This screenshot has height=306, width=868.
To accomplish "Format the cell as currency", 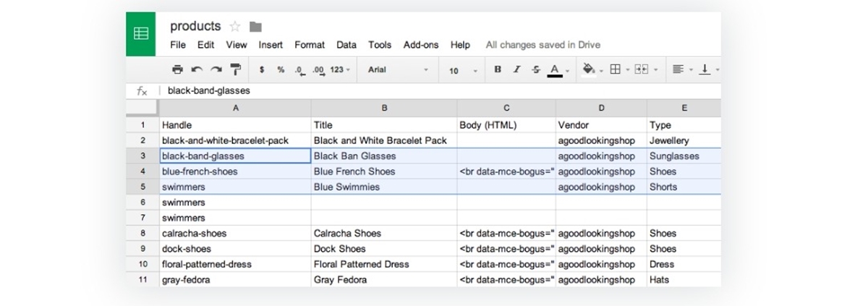I will [x=261, y=69].
